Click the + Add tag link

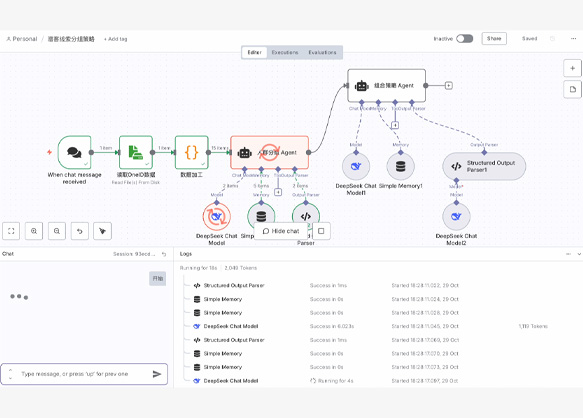pos(116,39)
